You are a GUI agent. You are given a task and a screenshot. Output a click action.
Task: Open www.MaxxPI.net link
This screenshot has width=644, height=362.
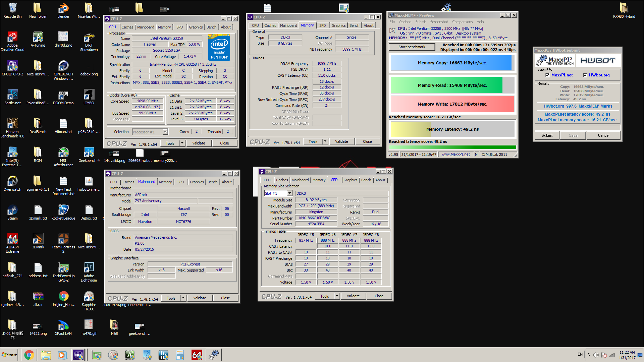click(455, 154)
